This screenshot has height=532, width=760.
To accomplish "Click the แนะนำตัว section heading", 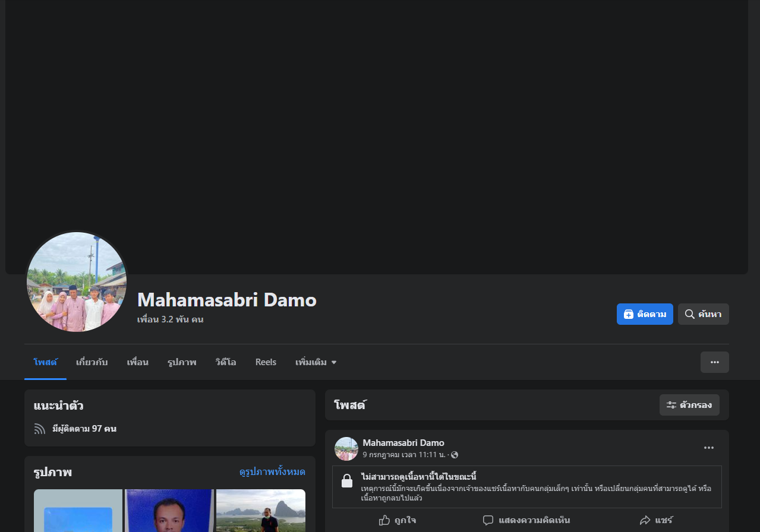I will (x=58, y=406).
